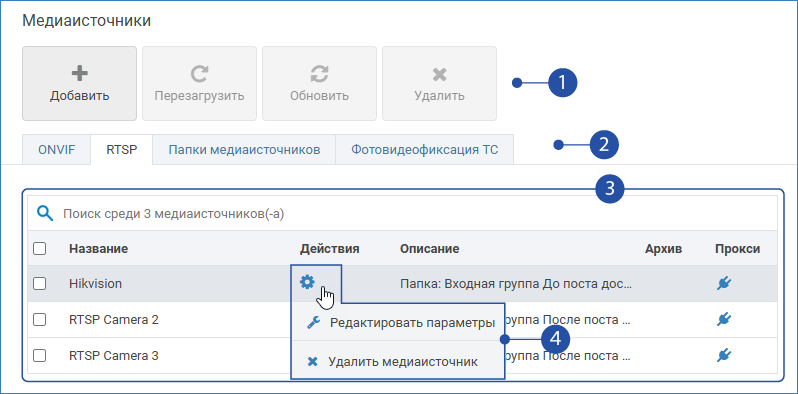Select the RTSP Camera 3 name
Image resolution: width=798 pixels, height=394 pixels.
[114, 355]
